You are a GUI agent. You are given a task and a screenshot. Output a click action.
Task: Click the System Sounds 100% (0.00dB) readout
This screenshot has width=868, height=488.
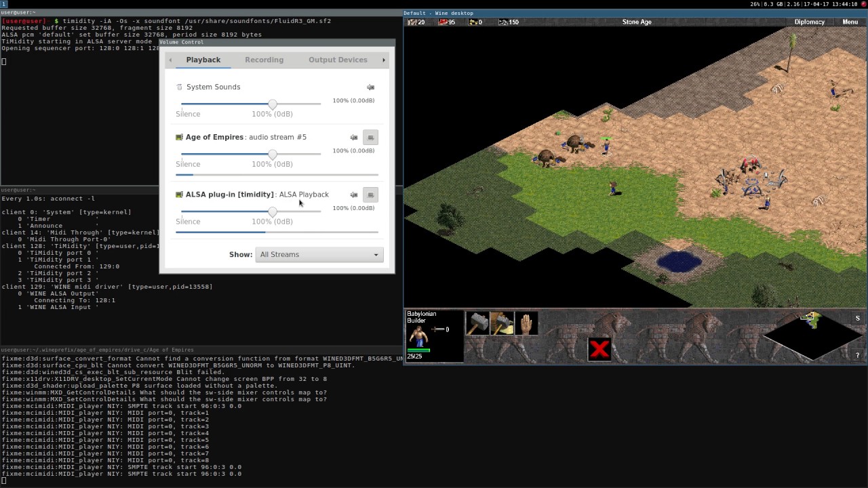tap(353, 100)
